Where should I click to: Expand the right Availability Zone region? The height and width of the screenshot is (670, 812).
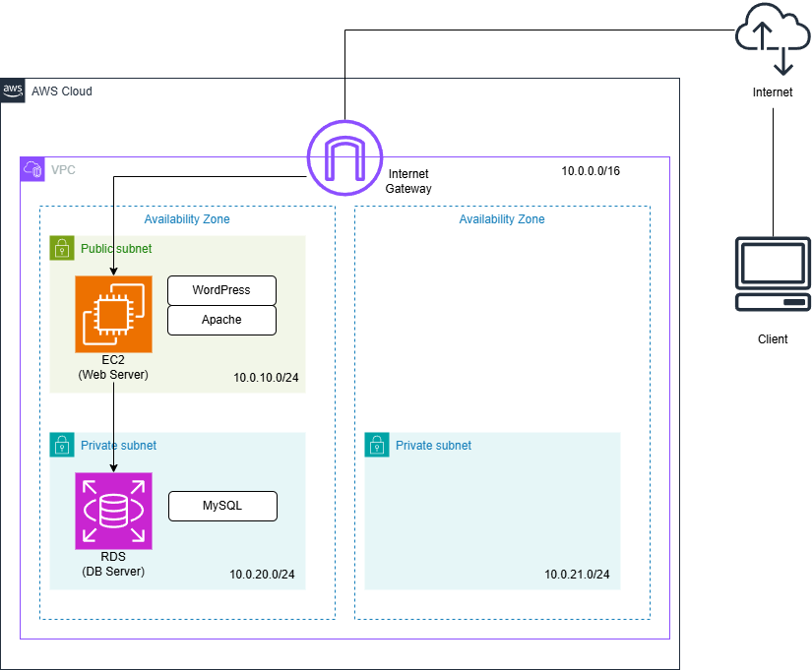502,218
